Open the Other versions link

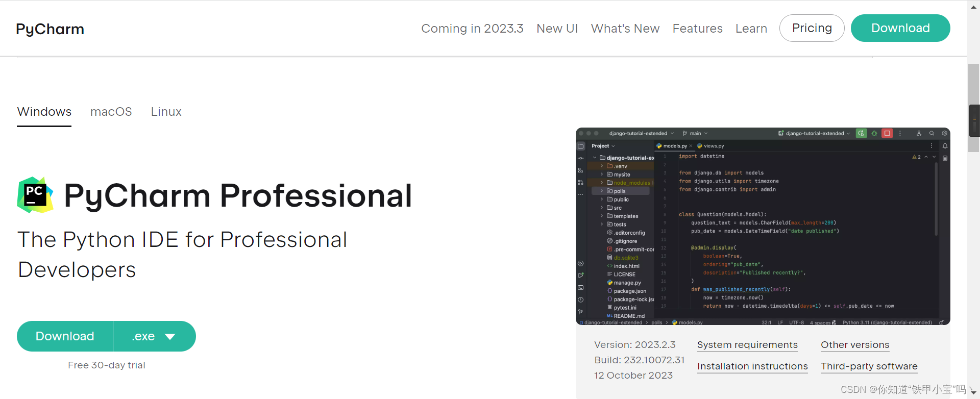coord(855,345)
